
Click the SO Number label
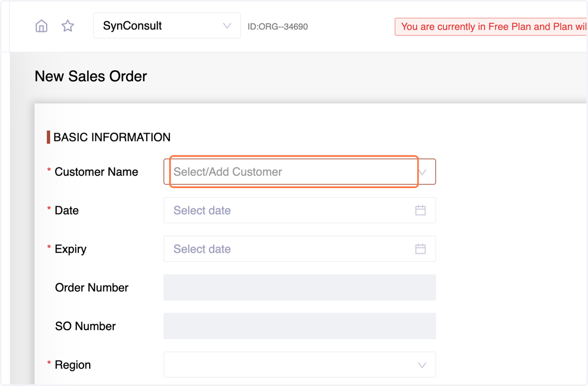(x=85, y=326)
